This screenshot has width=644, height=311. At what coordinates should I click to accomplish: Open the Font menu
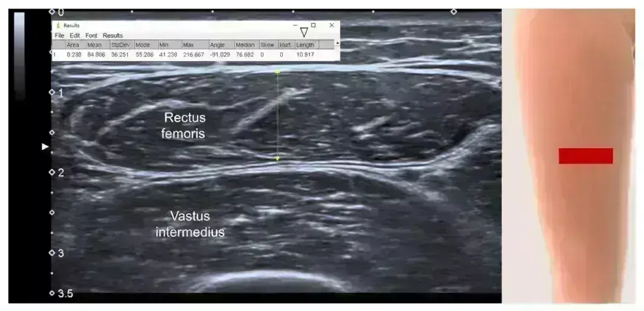tap(91, 36)
